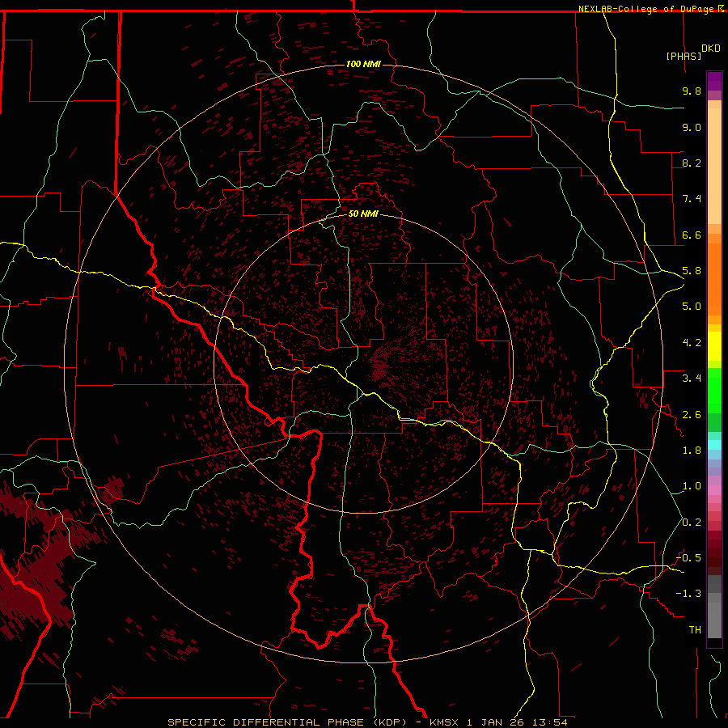Click the 1.0 scale value

(692, 486)
